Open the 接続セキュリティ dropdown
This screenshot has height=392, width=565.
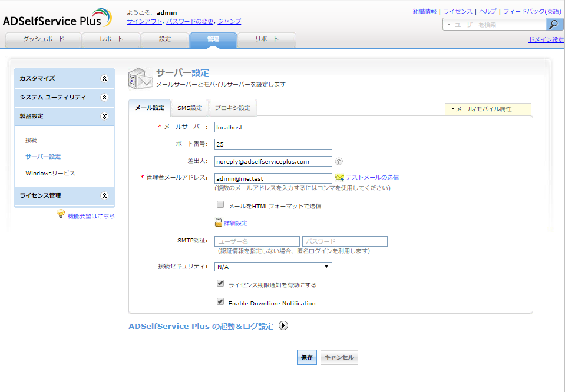pos(273,267)
